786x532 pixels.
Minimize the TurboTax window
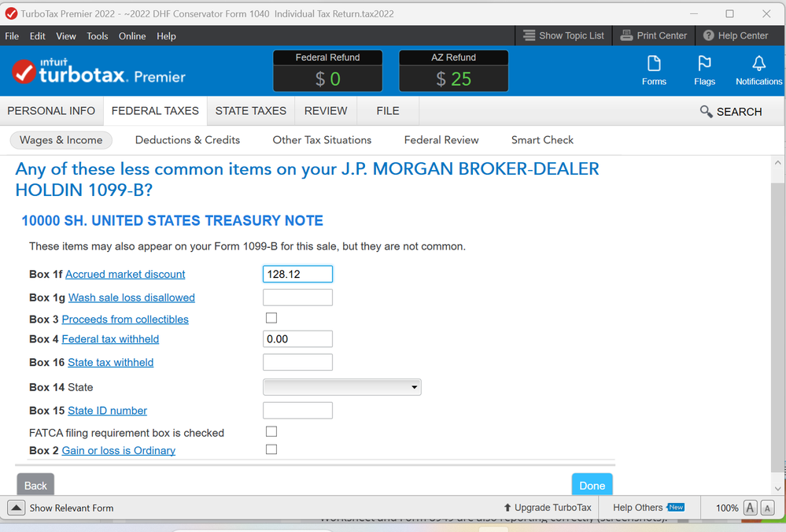click(x=694, y=13)
